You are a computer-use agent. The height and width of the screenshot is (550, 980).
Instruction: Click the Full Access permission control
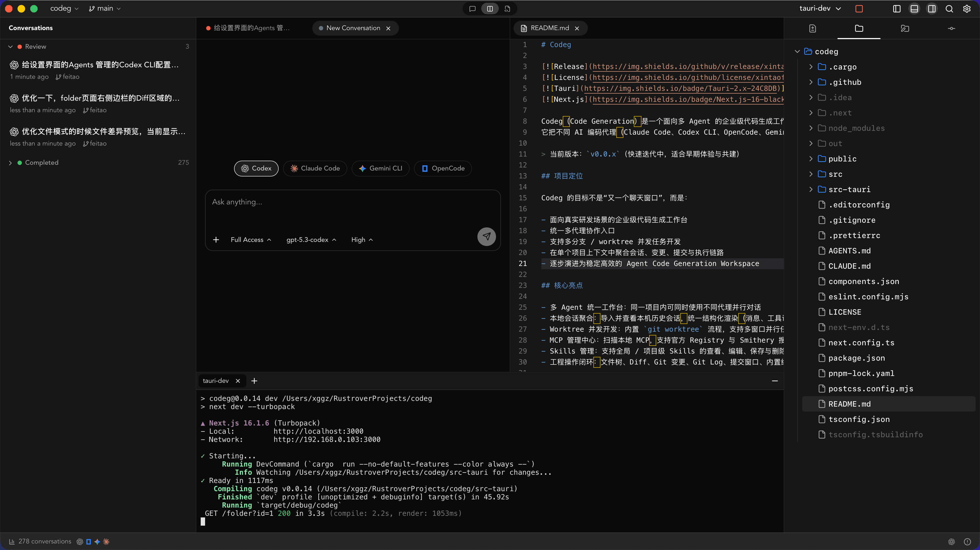[x=250, y=239]
